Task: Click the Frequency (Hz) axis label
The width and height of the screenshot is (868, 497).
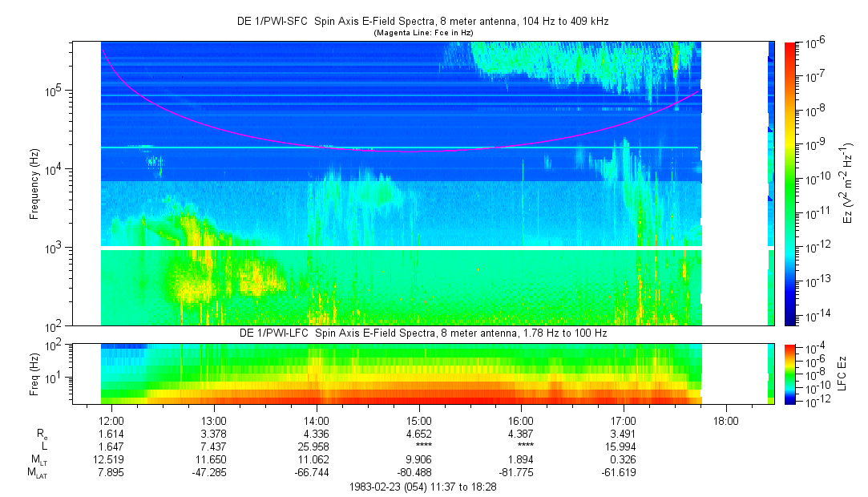Action: coord(34,184)
